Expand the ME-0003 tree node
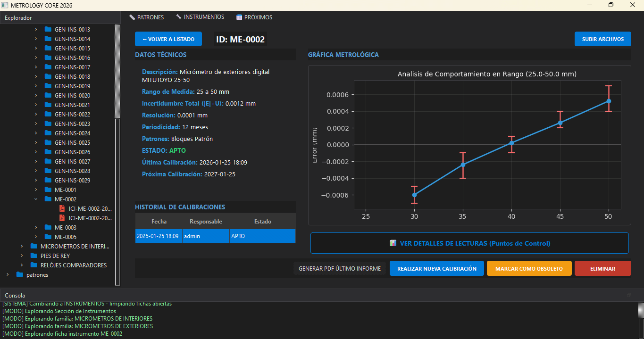The image size is (644, 339). [x=36, y=227]
